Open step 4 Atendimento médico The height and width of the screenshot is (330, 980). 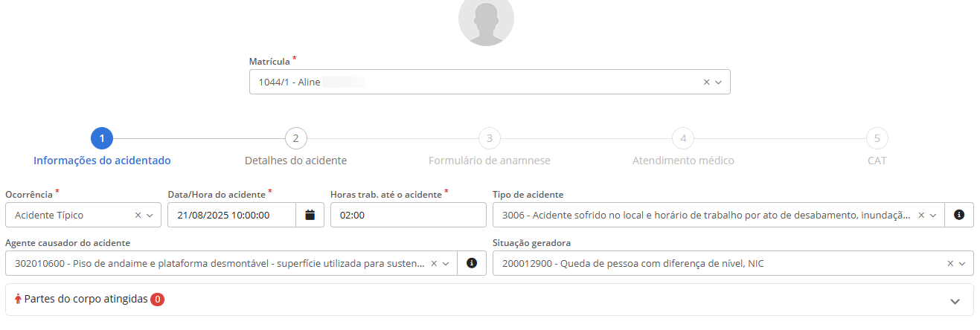[682, 138]
